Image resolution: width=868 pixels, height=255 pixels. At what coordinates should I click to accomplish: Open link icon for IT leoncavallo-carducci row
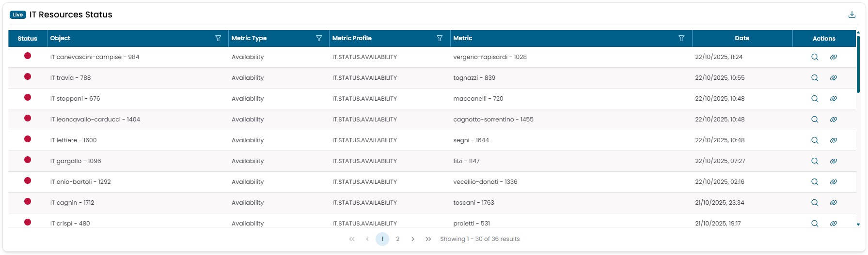point(833,120)
